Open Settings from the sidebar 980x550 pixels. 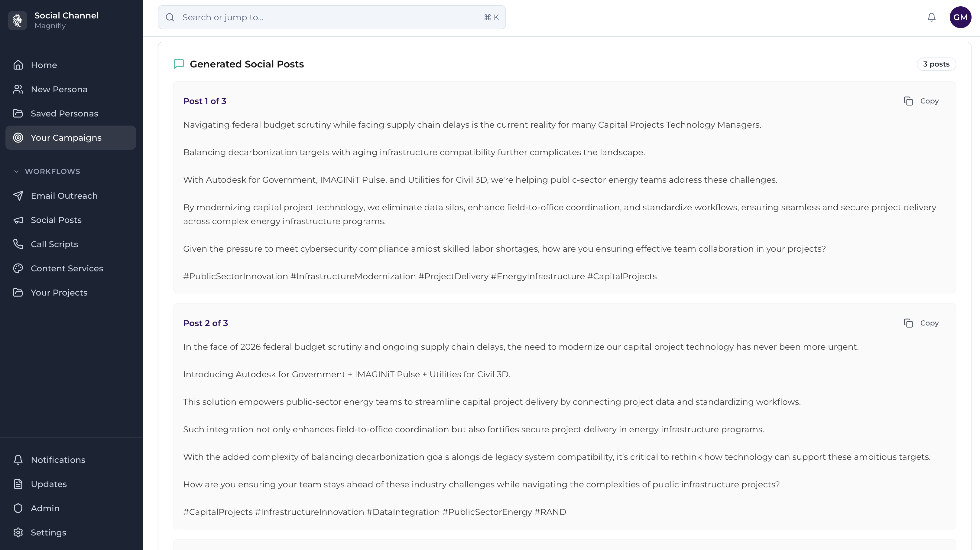(48, 532)
